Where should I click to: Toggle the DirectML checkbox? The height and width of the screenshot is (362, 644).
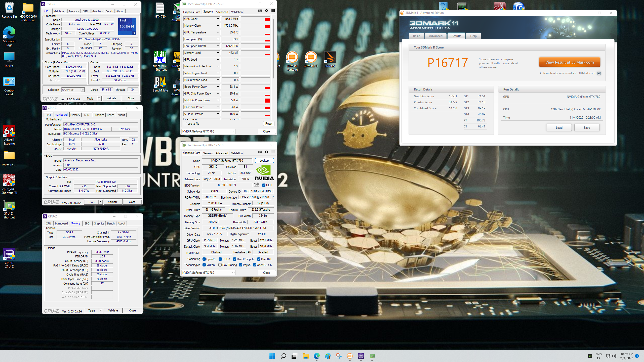(259, 259)
